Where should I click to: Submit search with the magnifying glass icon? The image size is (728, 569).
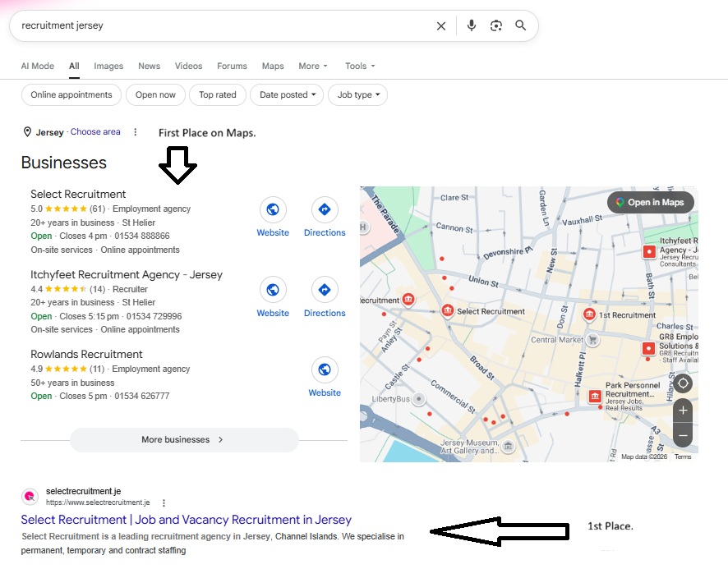pyautogui.click(x=520, y=25)
